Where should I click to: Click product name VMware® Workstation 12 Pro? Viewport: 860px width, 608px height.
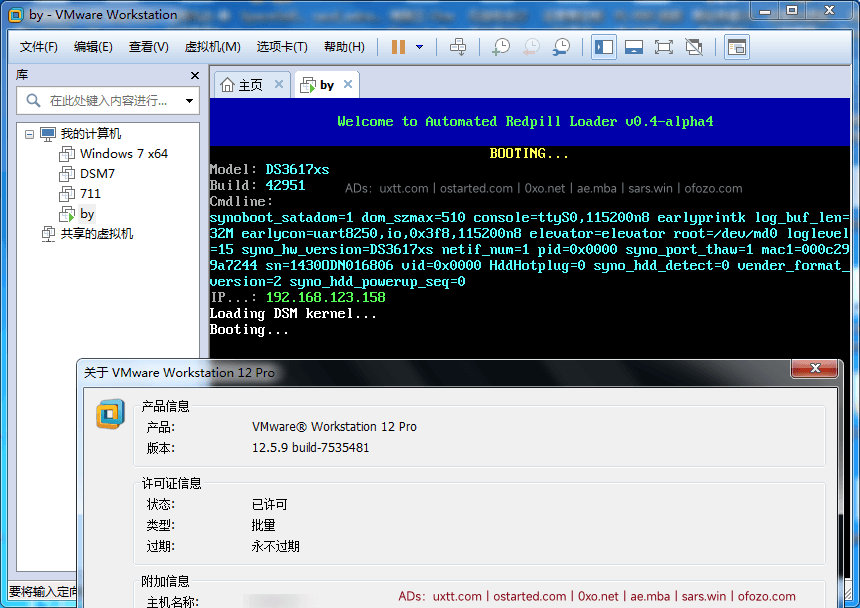[x=334, y=427]
